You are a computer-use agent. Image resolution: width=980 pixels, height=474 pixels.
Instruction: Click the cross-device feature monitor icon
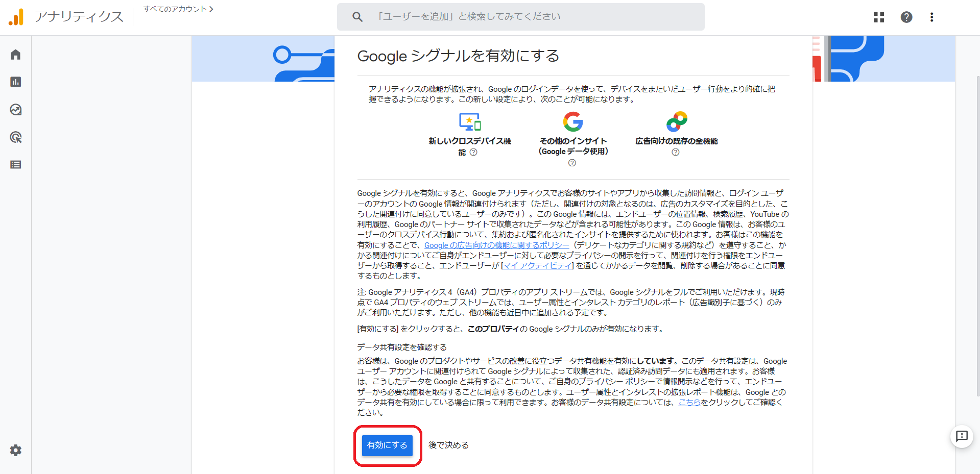[x=470, y=121]
